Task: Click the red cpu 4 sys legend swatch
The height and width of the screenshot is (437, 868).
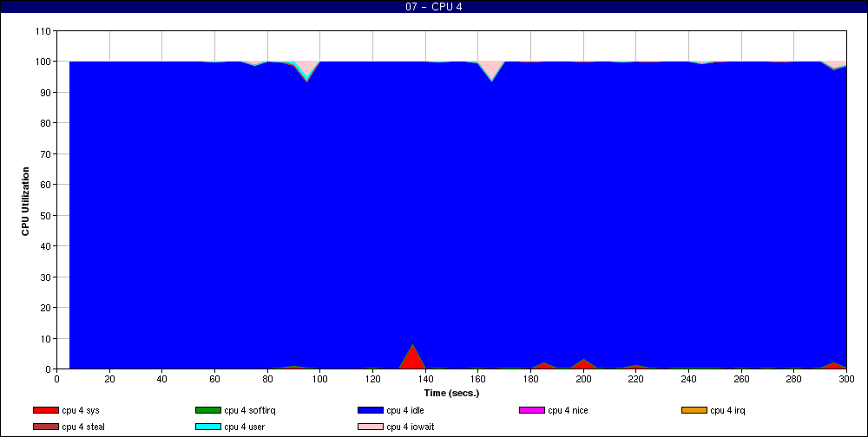Action: pos(45,410)
